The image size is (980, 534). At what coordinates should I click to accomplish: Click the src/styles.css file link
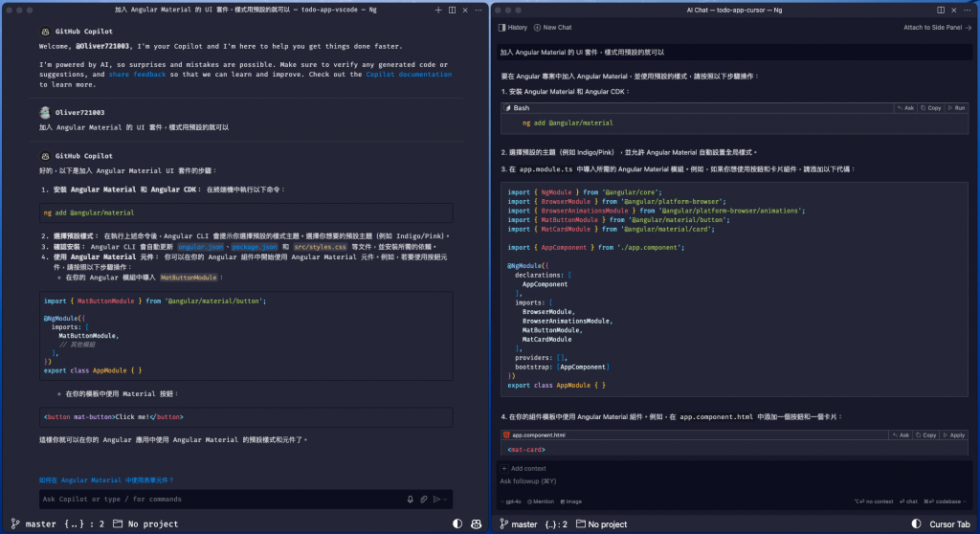pyautogui.click(x=320, y=247)
